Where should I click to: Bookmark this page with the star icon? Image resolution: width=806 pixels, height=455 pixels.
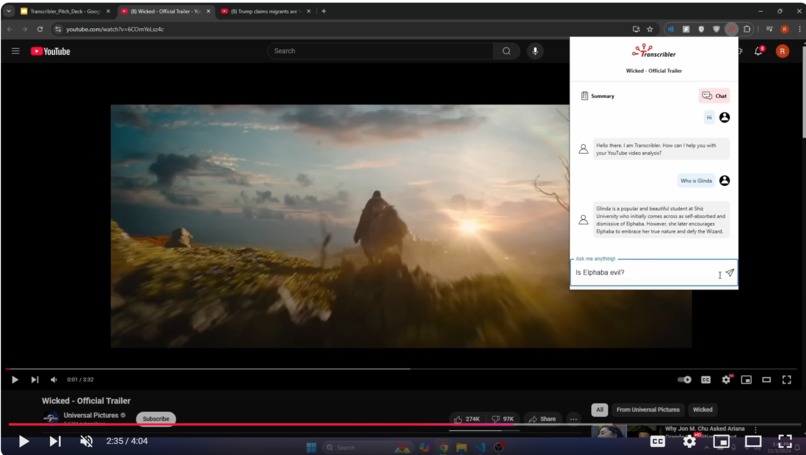pyautogui.click(x=650, y=29)
